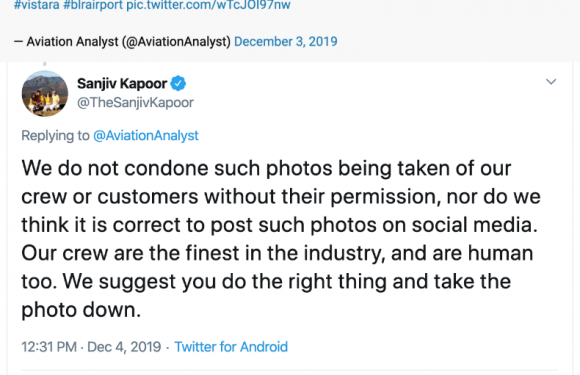
Task: Open Sanjiv Kapoor's profile picture
Action: 45,94
